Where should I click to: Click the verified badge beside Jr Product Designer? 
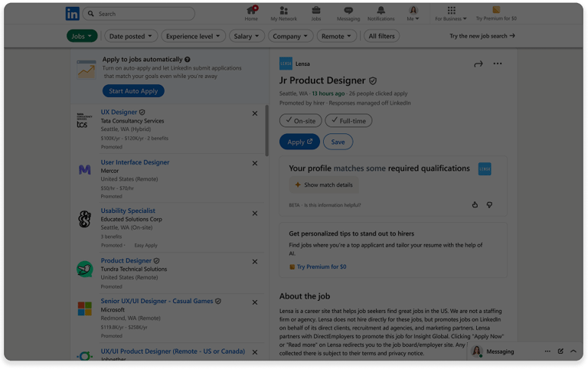click(x=373, y=80)
